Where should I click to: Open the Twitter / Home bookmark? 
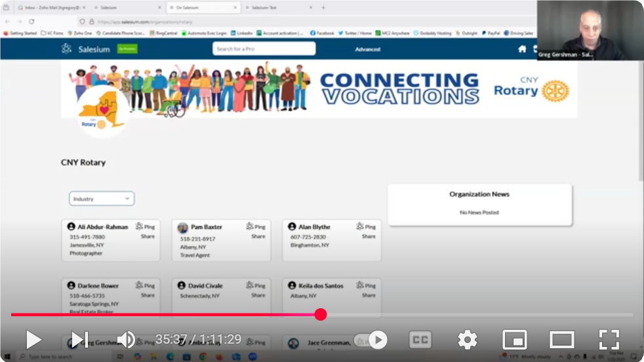(355, 33)
